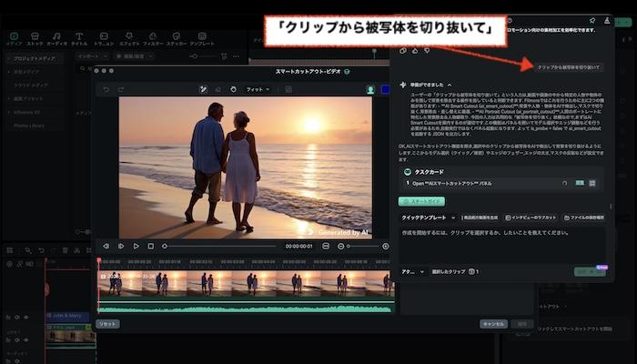Dislike the AI response with thumbs down

coord(427,51)
